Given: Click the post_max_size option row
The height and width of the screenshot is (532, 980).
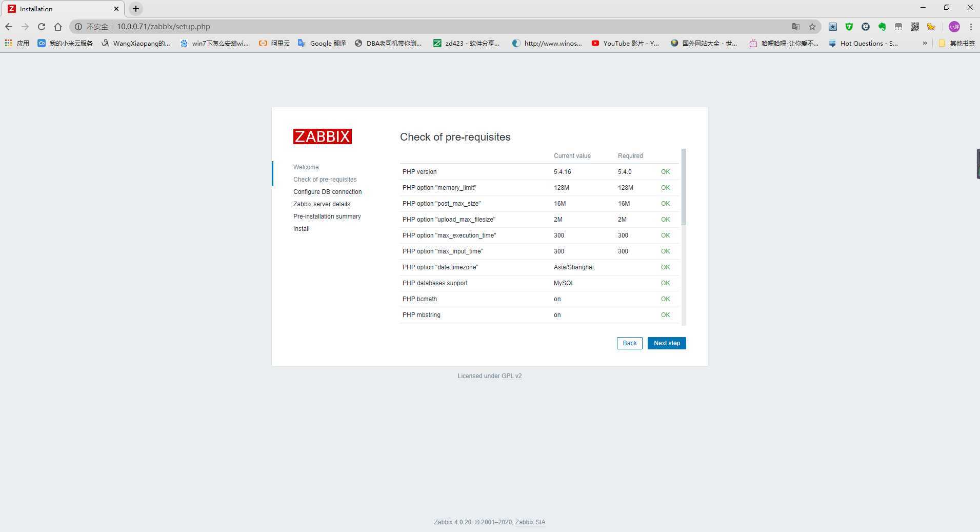Looking at the screenshot, I should pos(539,204).
